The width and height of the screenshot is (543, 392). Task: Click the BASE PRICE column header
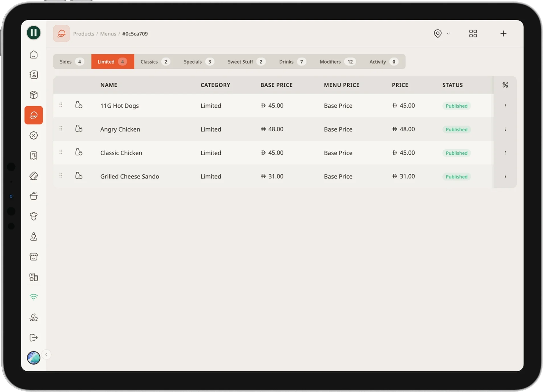pos(276,85)
